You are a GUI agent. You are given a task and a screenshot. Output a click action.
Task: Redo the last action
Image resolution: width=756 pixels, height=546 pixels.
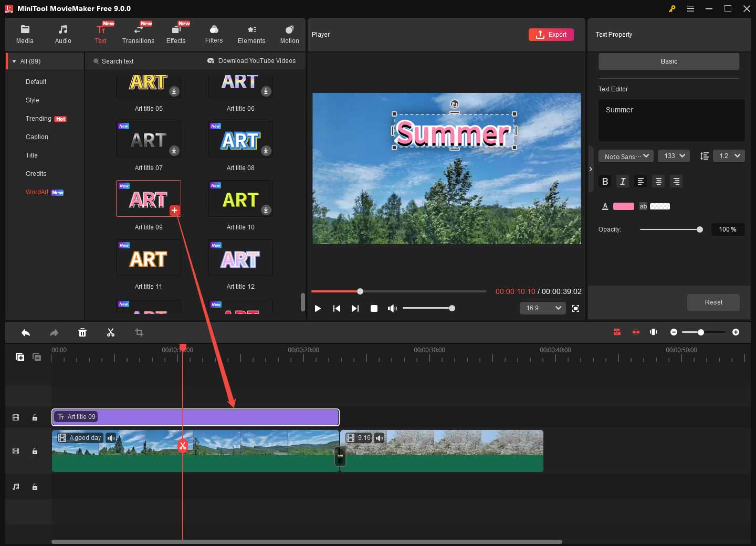coord(54,332)
